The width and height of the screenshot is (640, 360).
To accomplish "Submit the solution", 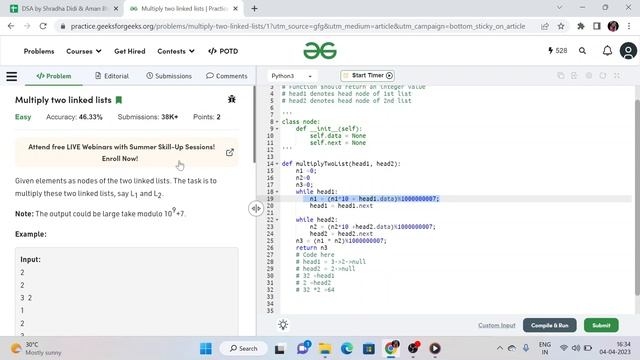I will coord(601,325).
